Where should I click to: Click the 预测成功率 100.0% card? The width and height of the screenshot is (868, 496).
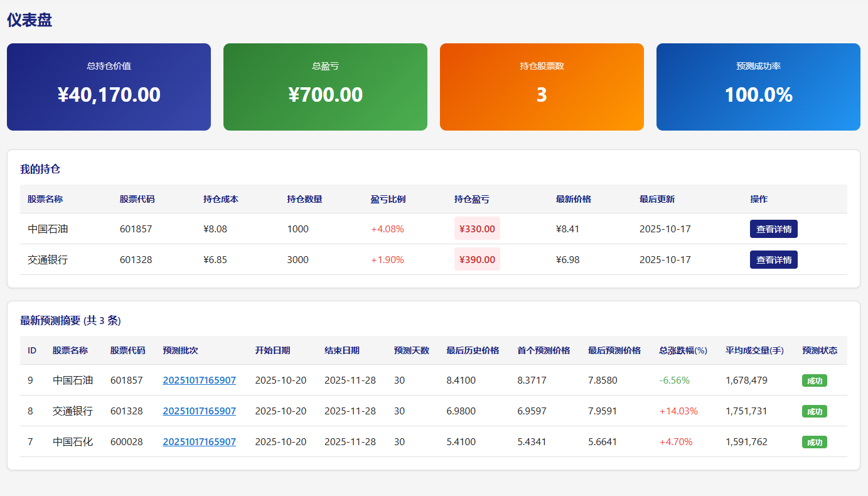[x=758, y=87]
